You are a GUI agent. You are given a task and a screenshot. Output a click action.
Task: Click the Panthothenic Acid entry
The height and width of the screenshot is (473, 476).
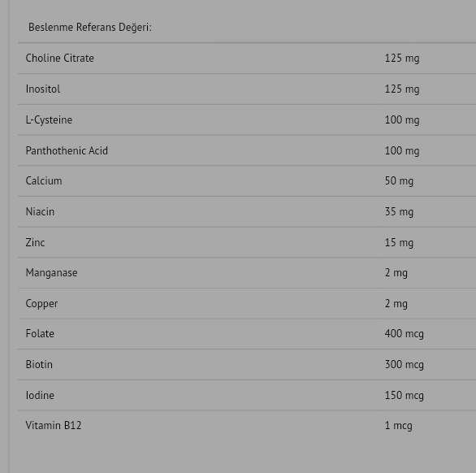tap(67, 150)
